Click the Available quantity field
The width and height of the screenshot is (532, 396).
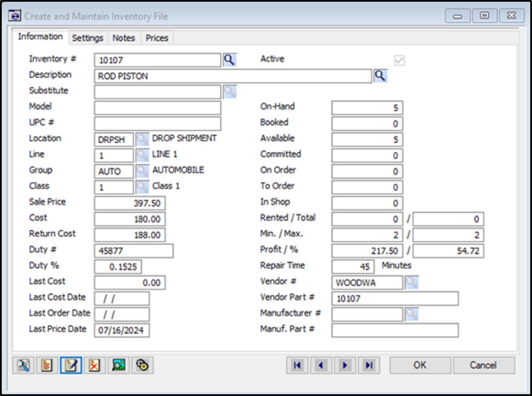click(367, 139)
